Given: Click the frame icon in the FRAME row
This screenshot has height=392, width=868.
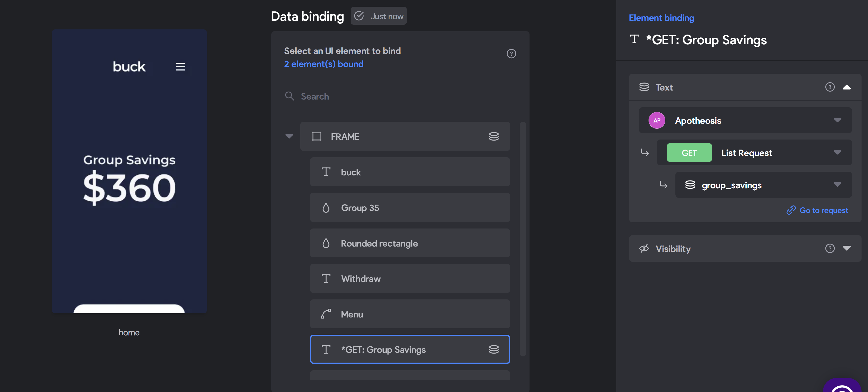Looking at the screenshot, I should coord(317,137).
